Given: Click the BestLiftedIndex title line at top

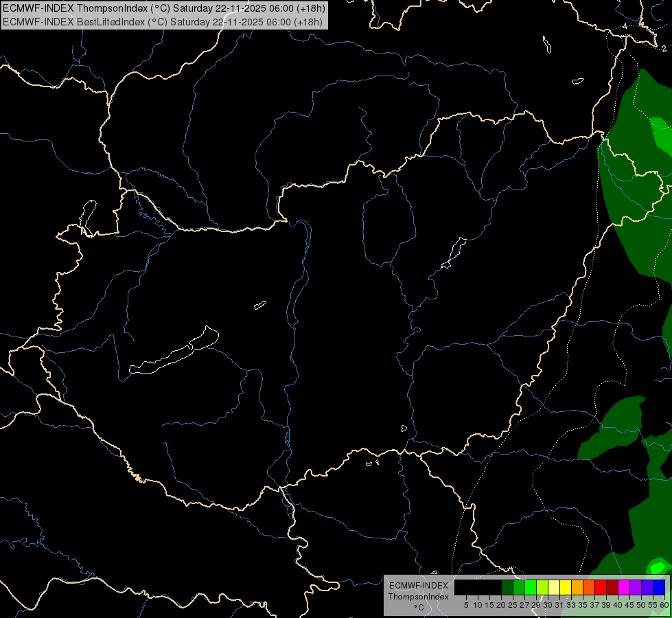Looking at the screenshot, I should point(163,22).
